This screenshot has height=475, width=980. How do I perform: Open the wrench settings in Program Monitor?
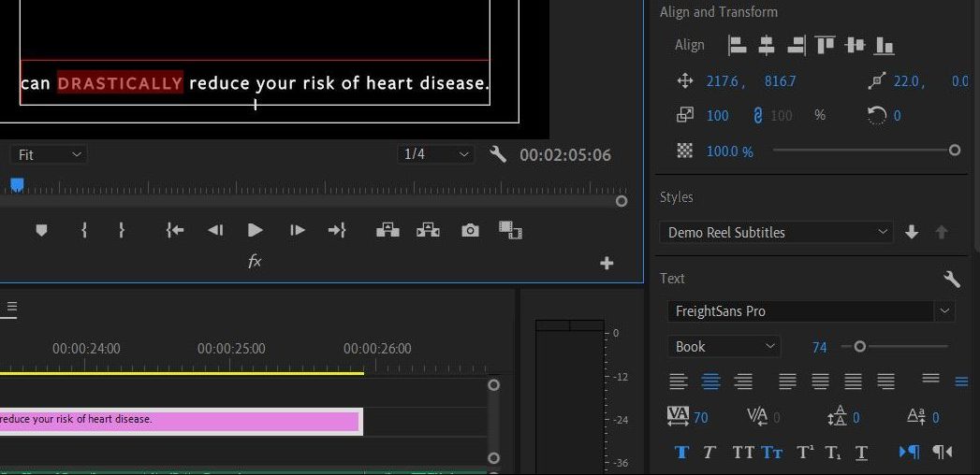[498, 154]
